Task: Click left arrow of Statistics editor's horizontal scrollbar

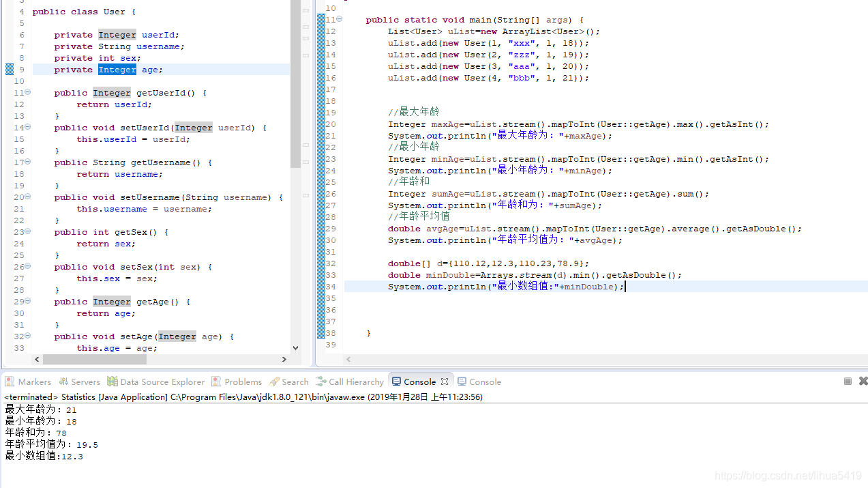Action: pyautogui.click(x=348, y=359)
